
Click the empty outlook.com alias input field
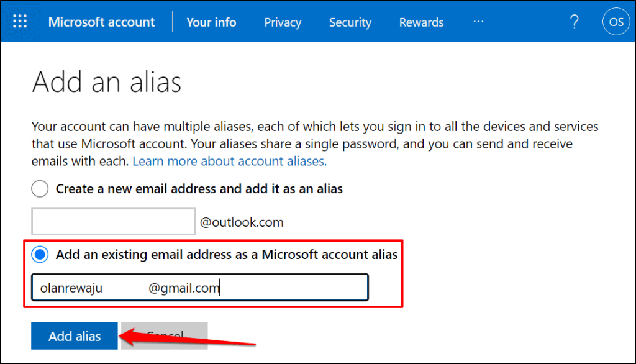[113, 221]
